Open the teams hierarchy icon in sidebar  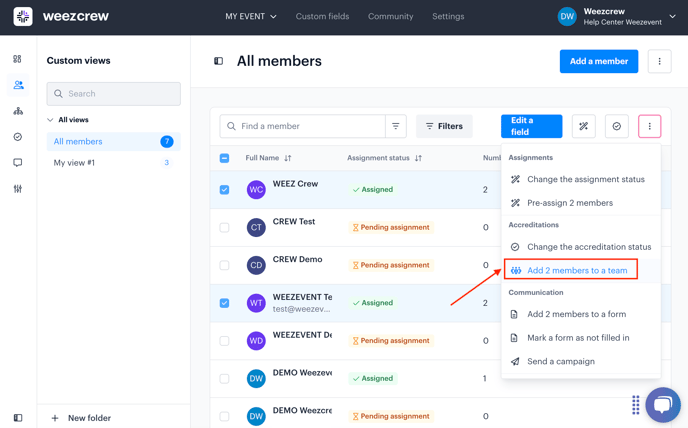(18, 111)
